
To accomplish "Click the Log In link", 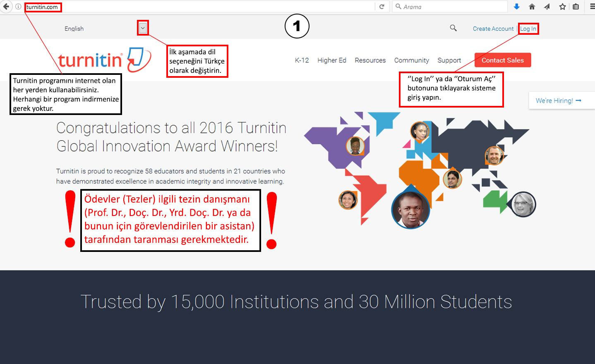I will click(x=528, y=29).
